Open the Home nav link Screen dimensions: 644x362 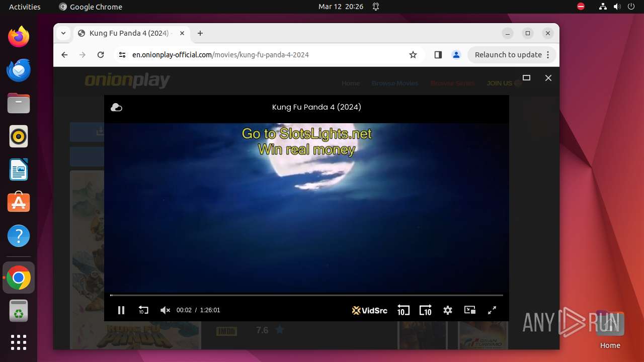(x=351, y=83)
